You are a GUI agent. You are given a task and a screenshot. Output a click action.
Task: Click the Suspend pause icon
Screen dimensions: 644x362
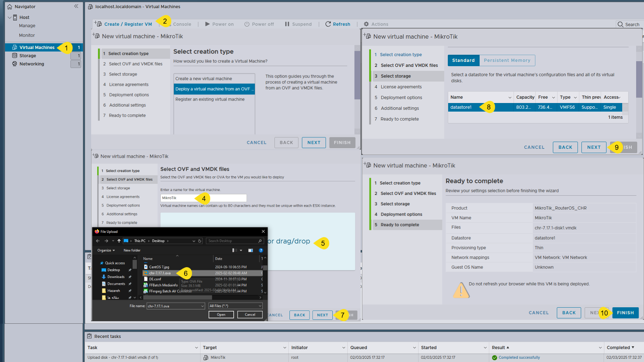(x=287, y=24)
